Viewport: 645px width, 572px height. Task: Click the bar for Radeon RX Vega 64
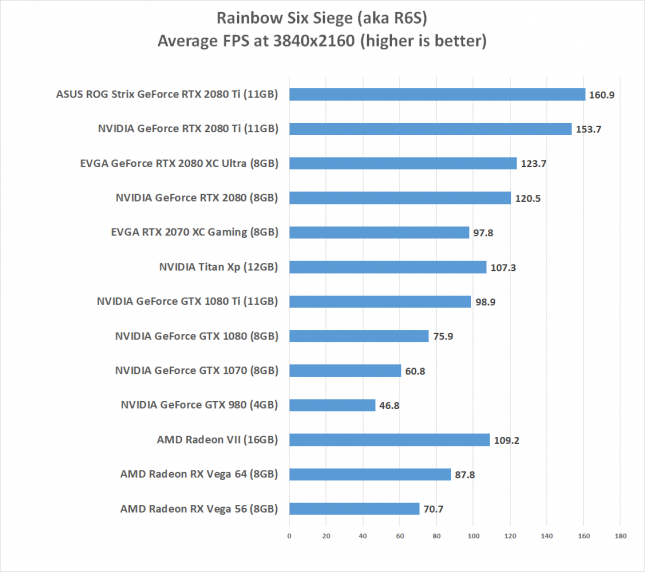(370, 474)
